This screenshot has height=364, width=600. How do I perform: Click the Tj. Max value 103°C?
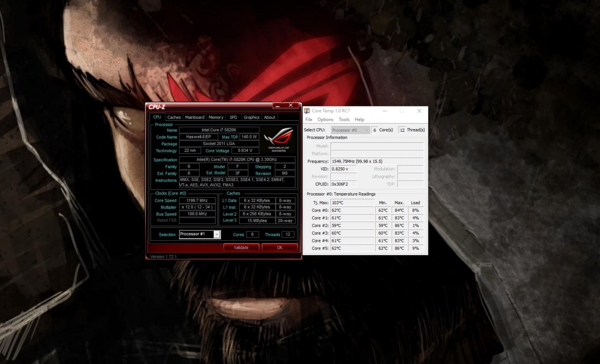click(352, 203)
